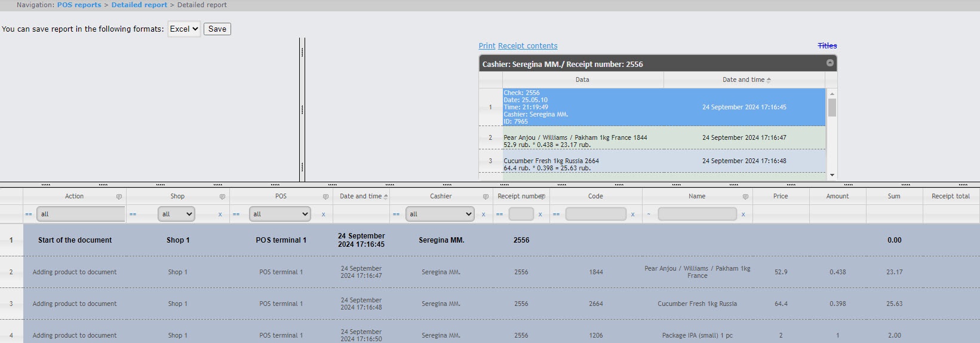Open Detailed report breadcrumb link
The image size is (980, 343).
pos(139,5)
